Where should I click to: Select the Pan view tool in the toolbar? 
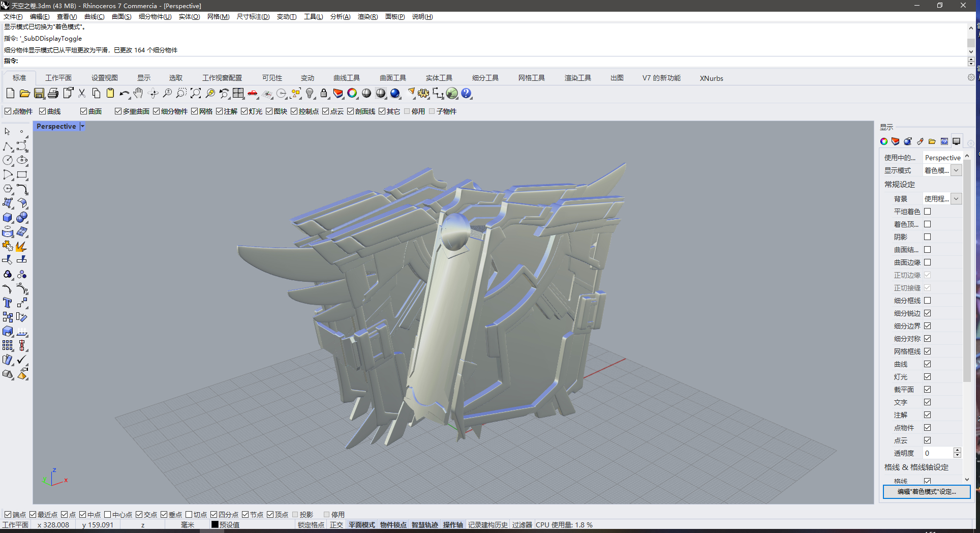click(137, 94)
